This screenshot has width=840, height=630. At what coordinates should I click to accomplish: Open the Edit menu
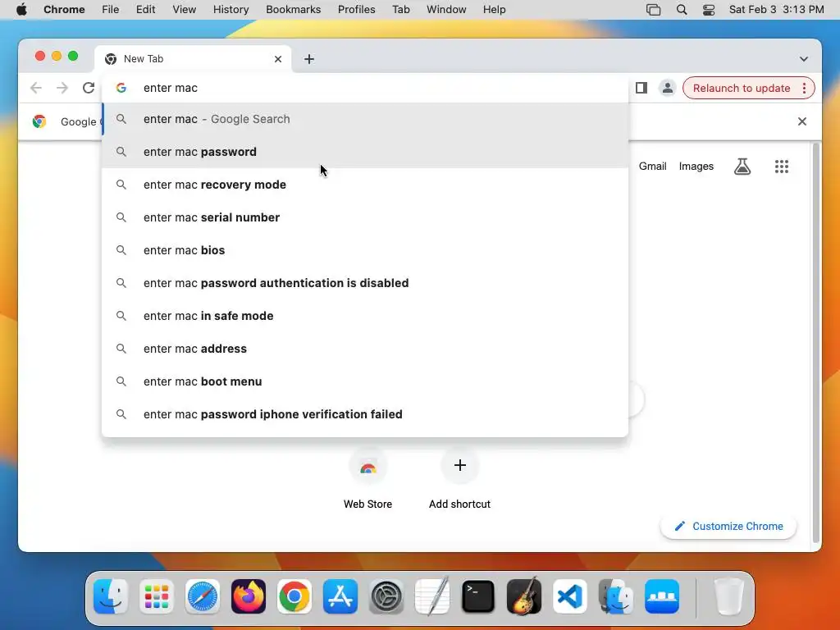tap(145, 10)
